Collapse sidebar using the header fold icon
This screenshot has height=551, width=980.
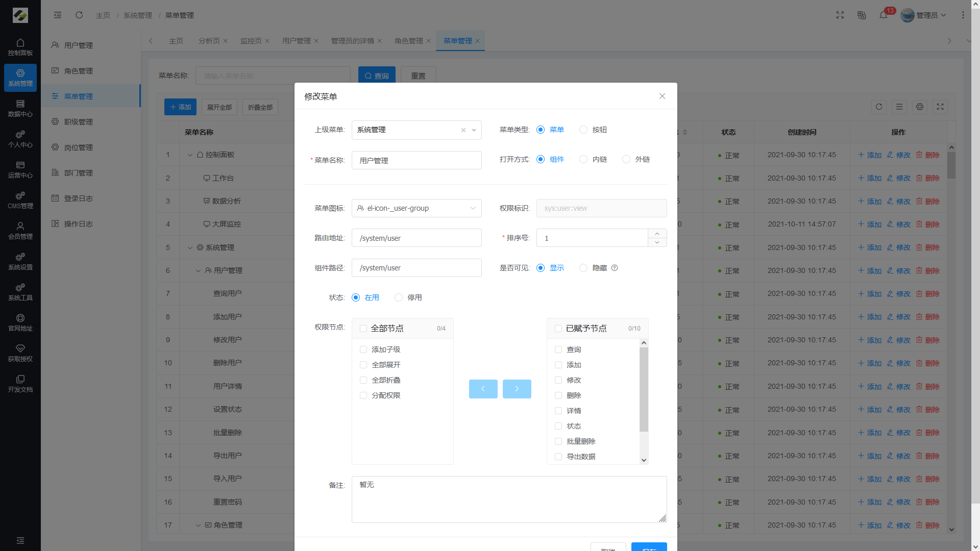click(58, 15)
